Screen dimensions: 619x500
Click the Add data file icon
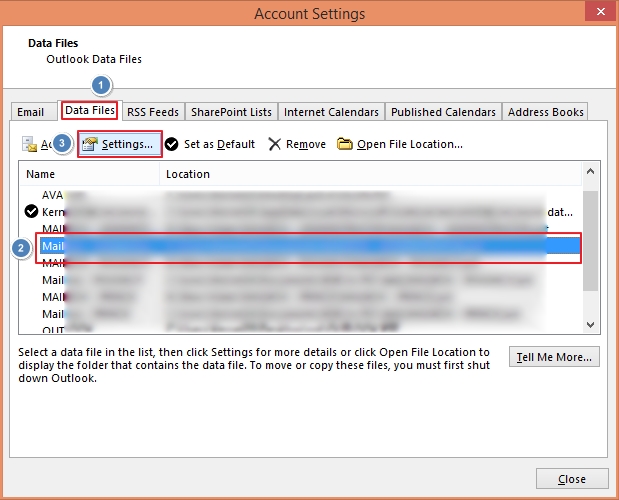coord(29,144)
